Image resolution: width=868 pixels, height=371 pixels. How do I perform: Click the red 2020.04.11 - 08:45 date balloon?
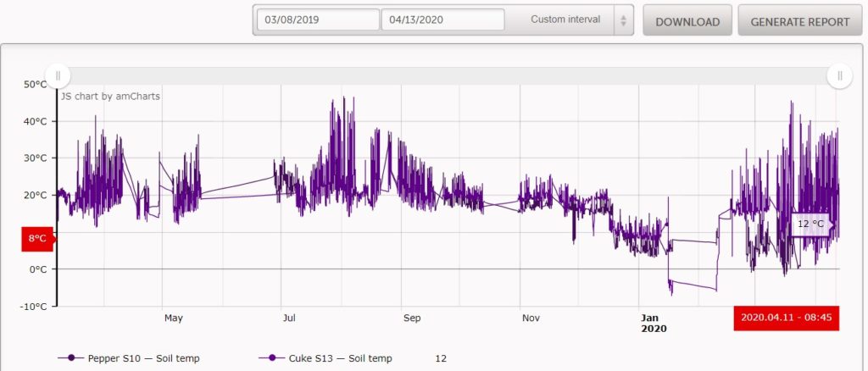[x=786, y=318]
